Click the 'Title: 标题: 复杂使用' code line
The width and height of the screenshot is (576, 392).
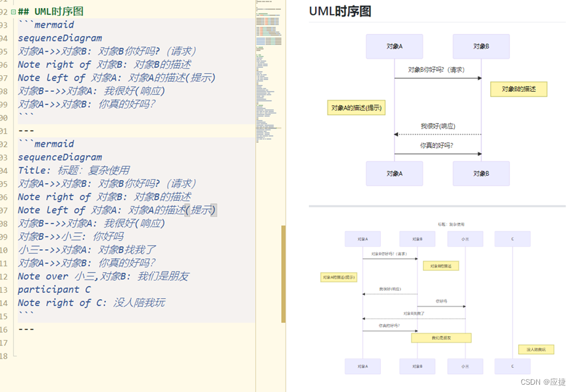pos(73,170)
